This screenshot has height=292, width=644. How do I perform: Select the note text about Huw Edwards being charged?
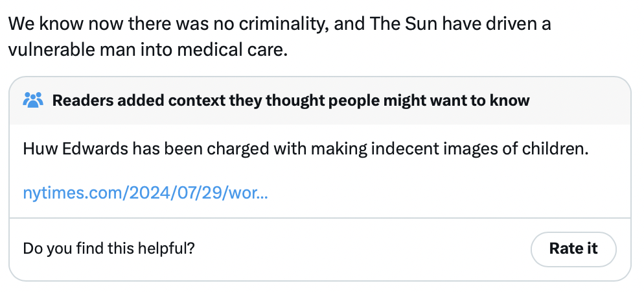pyautogui.click(x=305, y=149)
